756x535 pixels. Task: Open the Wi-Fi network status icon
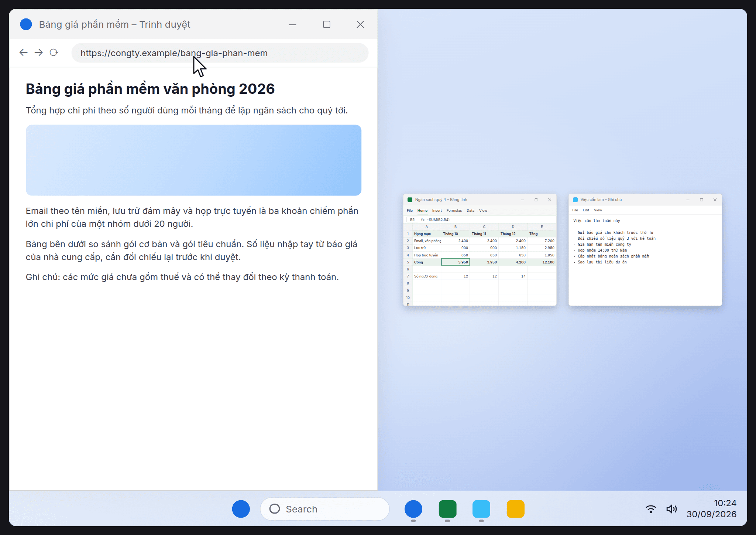[651, 509]
